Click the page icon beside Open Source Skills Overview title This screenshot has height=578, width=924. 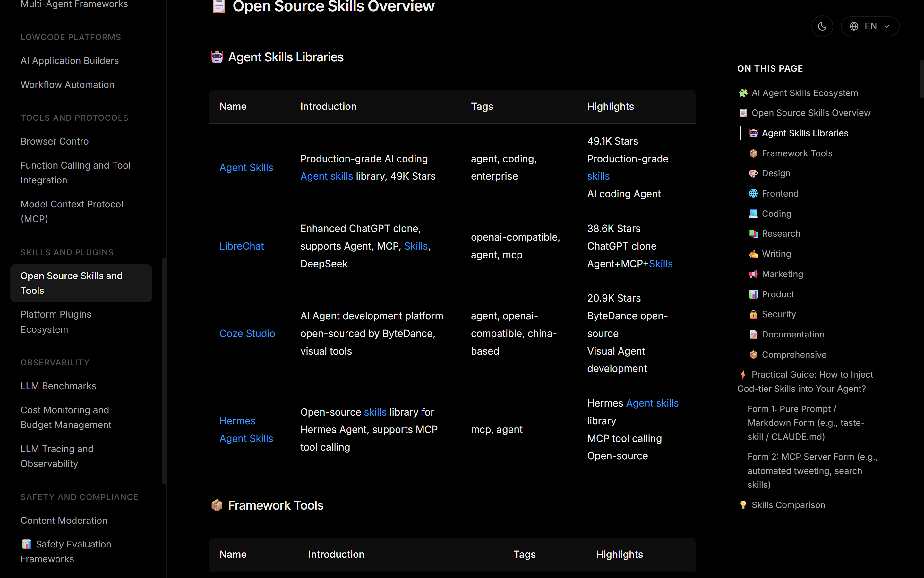click(x=219, y=6)
